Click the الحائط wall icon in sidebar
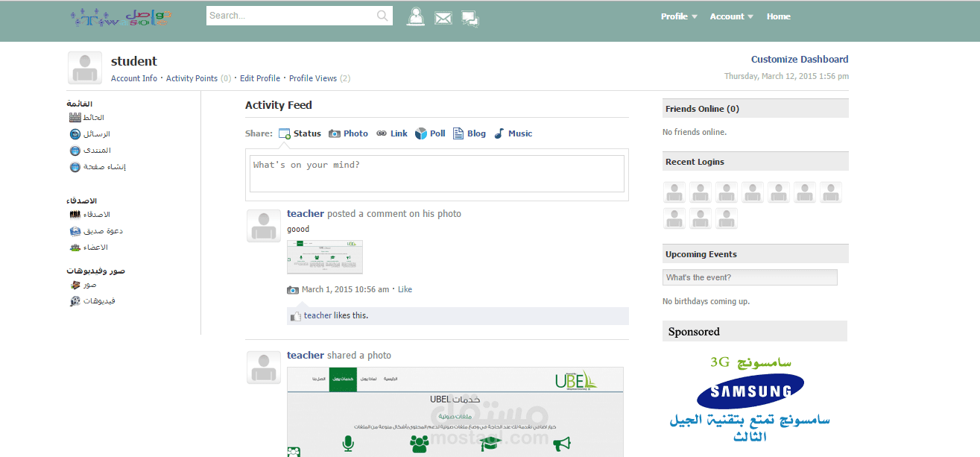The image size is (980, 457). tap(75, 118)
